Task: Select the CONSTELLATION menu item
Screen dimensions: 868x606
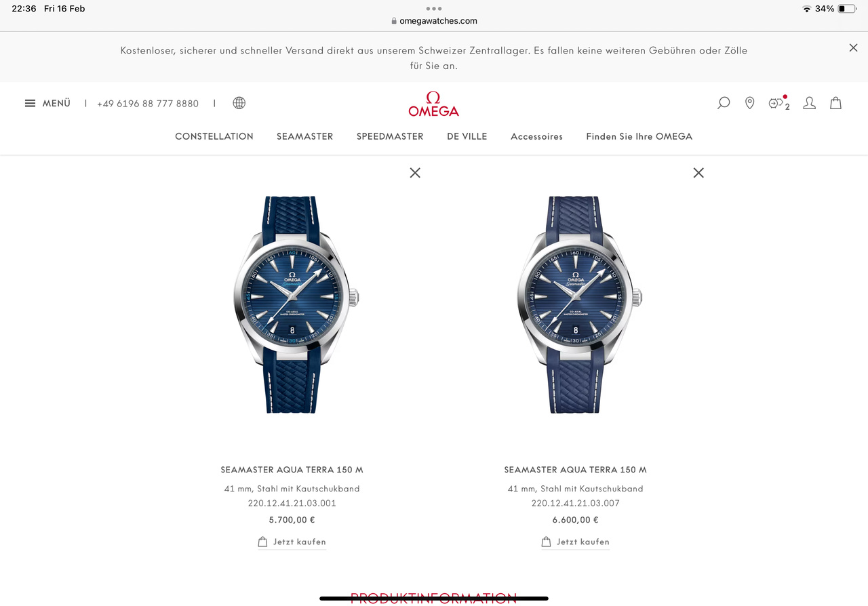Action: pyautogui.click(x=214, y=136)
